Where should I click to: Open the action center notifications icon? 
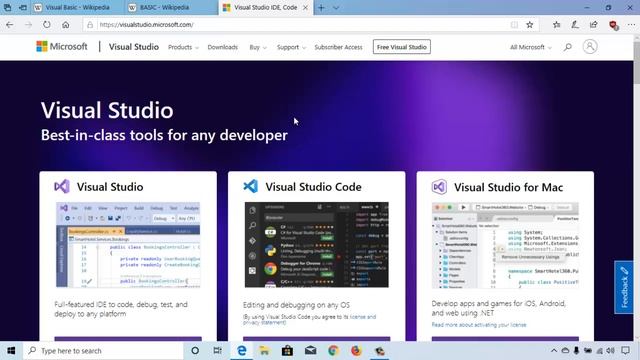coord(625,351)
